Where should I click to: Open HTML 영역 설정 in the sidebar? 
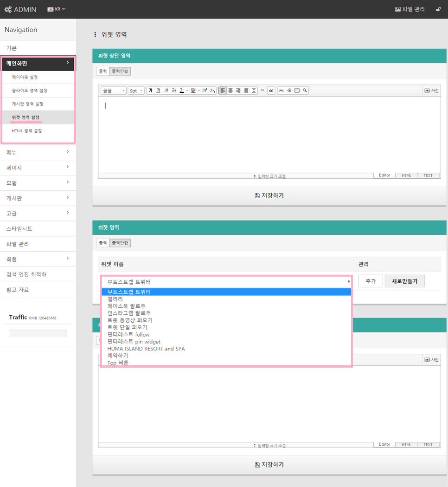pyautogui.click(x=38, y=130)
